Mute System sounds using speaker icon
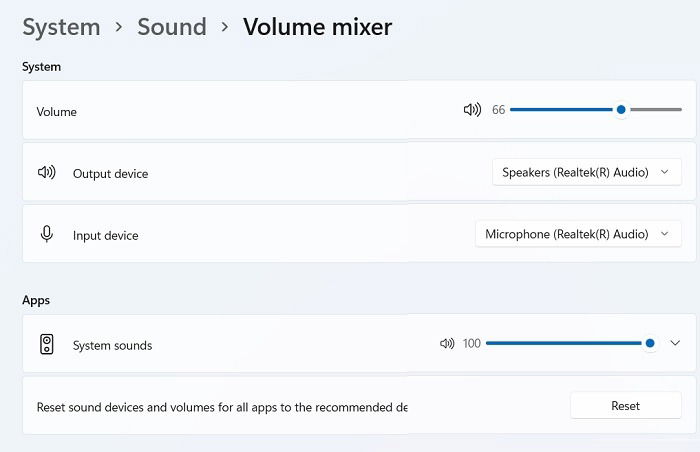The height and width of the screenshot is (452, 700). (x=447, y=343)
